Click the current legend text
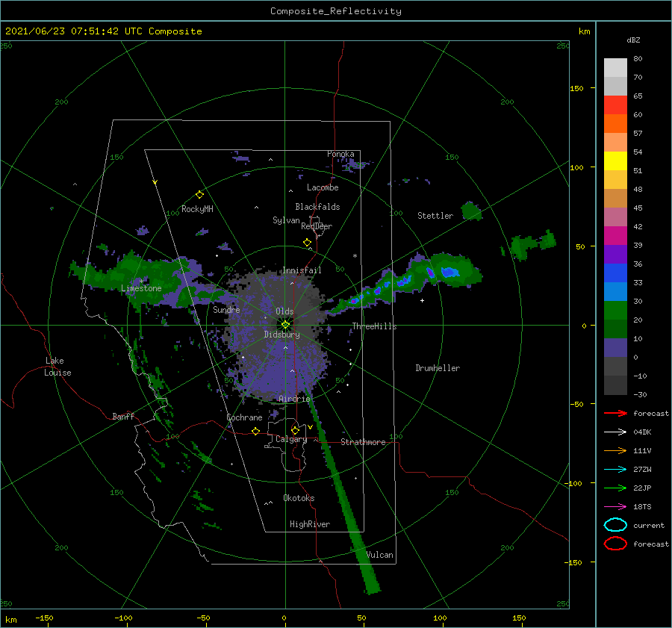672x628 pixels. coord(648,525)
